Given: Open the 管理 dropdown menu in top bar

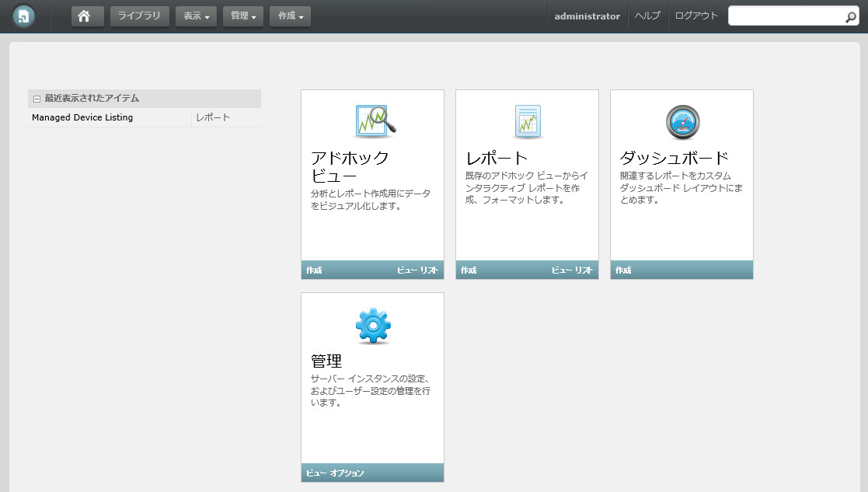Looking at the screenshot, I should tap(243, 16).
